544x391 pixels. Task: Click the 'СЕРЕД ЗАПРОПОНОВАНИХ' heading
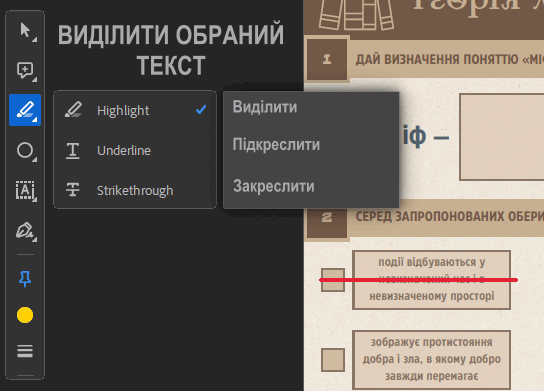pyautogui.click(x=450, y=216)
